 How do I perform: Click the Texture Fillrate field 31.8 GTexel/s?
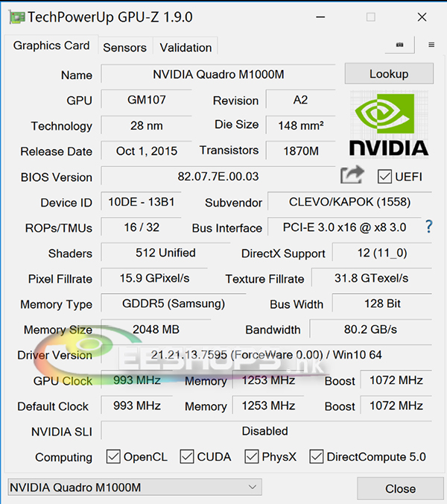tap(372, 278)
